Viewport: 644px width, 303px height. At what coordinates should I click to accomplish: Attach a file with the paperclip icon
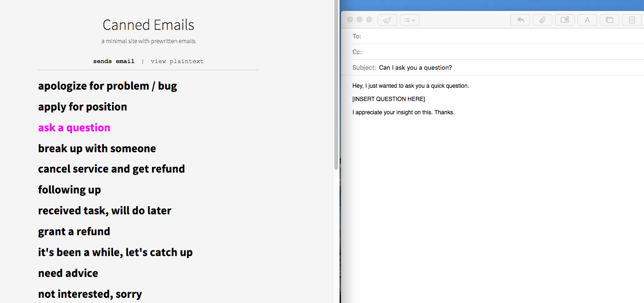click(x=542, y=19)
